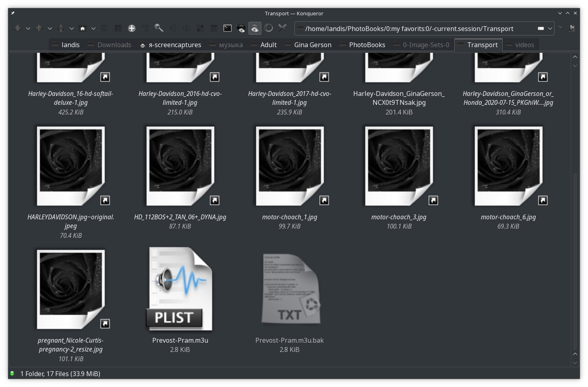Switch to the Adult tab
This screenshot has width=588, height=387.
pos(264,45)
